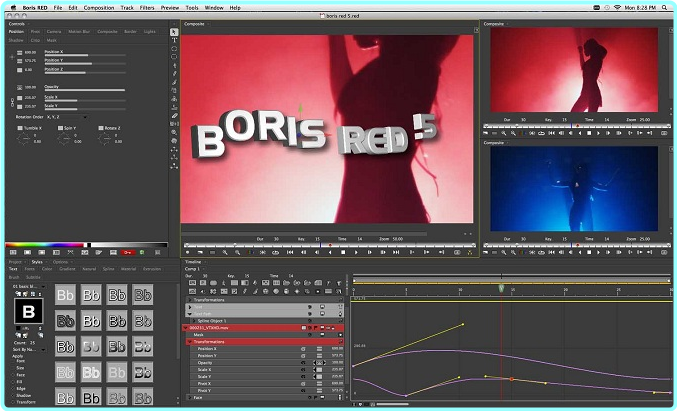Play main Composite preview in reverse
This screenshot has height=411, width=677.
pyautogui.click(x=330, y=252)
